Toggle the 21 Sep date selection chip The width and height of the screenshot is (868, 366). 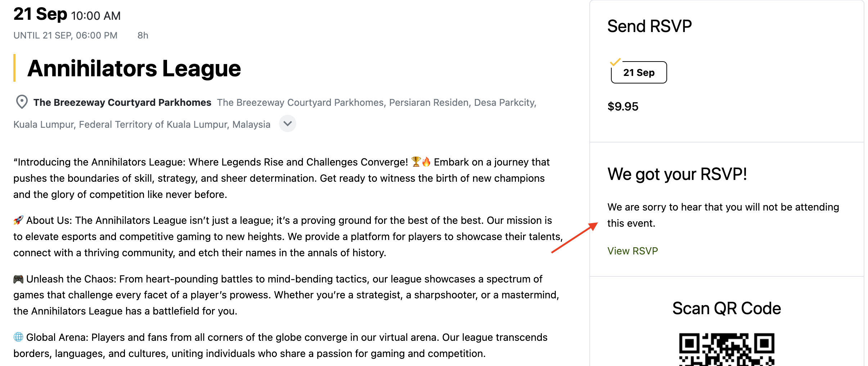point(639,73)
